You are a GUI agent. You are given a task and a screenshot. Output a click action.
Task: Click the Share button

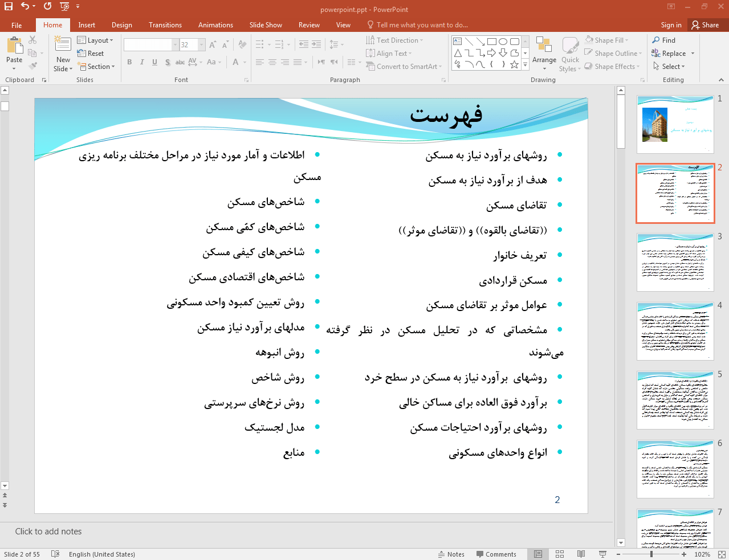(705, 25)
